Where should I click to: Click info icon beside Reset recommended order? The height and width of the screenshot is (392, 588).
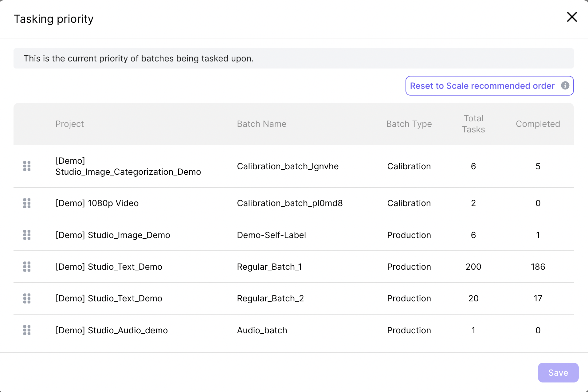pos(565,86)
